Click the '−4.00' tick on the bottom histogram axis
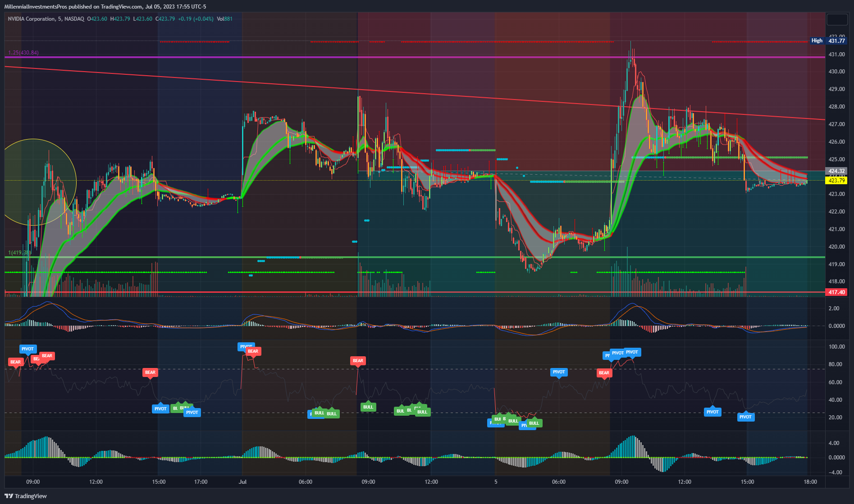Screen dimensions: 854x504 coord(835,472)
